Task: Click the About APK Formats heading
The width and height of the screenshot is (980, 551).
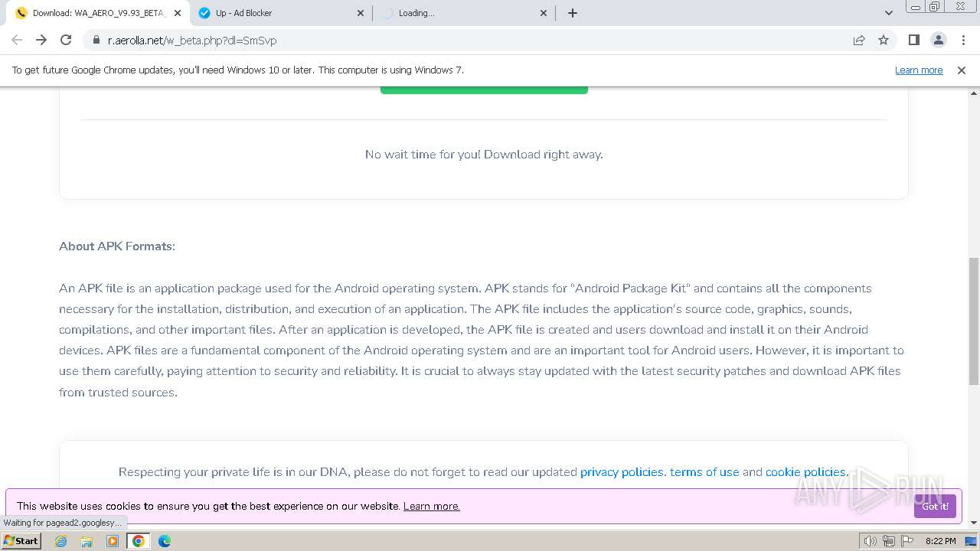Action: (117, 246)
